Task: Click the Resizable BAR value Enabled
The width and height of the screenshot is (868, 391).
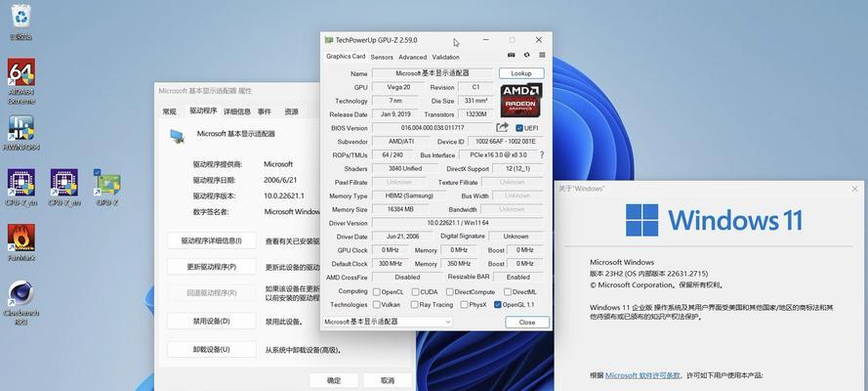Action: pyautogui.click(x=518, y=277)
